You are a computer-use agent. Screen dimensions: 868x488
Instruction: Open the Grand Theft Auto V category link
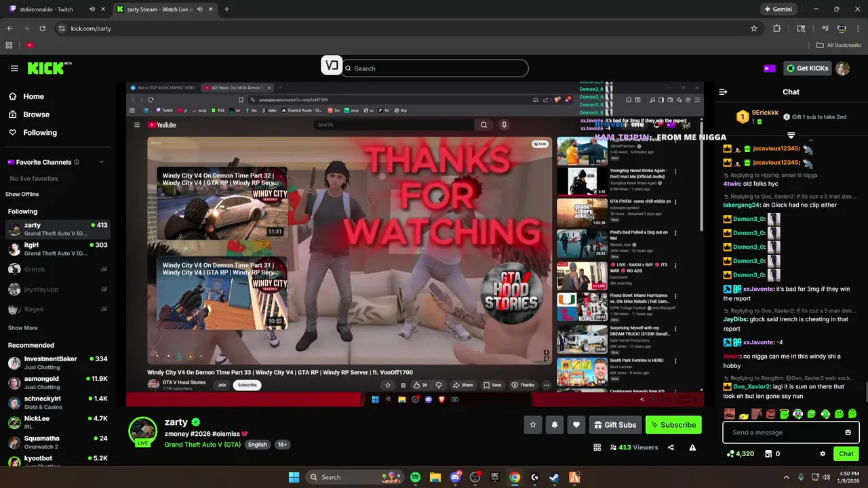[202, 445]
